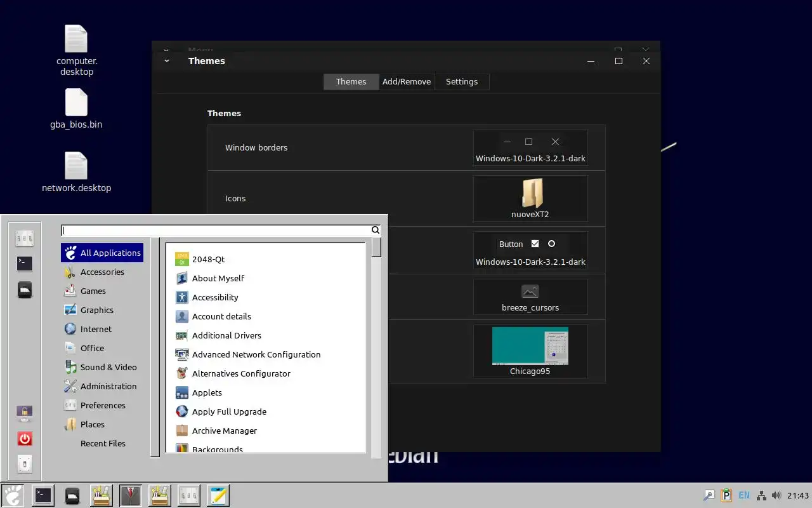This screenshot has width=812, height=508.
Task: Lock the screen from the menu sidebar
Action: tap(25, 413)
